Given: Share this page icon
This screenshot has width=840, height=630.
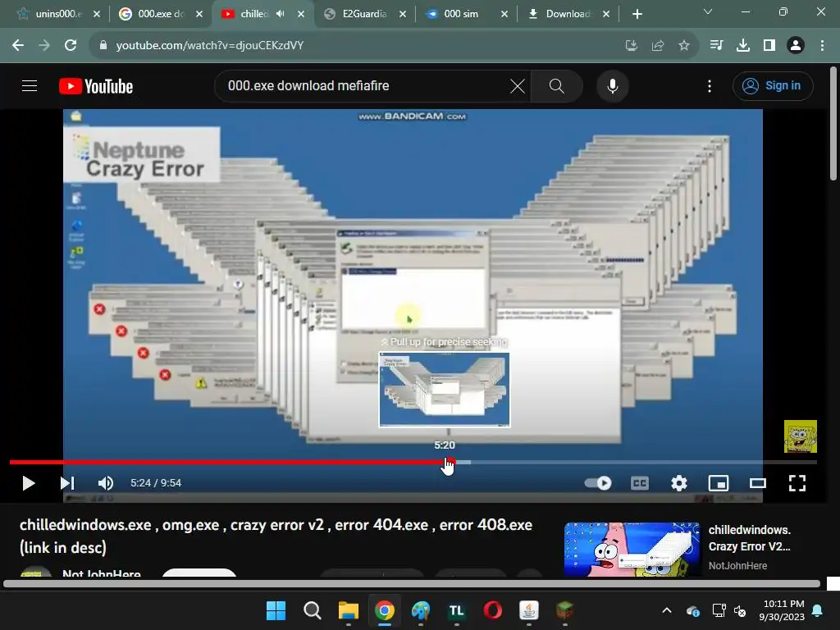Looking at the screenshot, I should [x=658, y=46].
